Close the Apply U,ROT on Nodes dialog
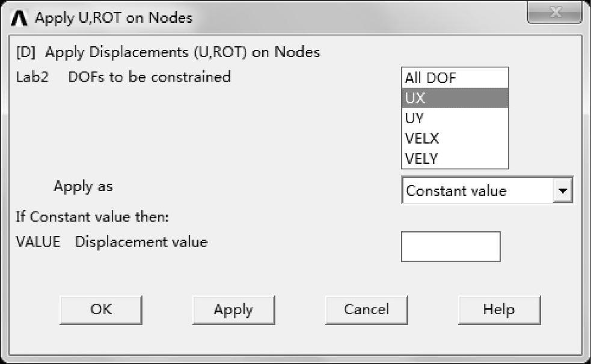The height and width of the screenshot is (364, 591). tap(554, 13)
